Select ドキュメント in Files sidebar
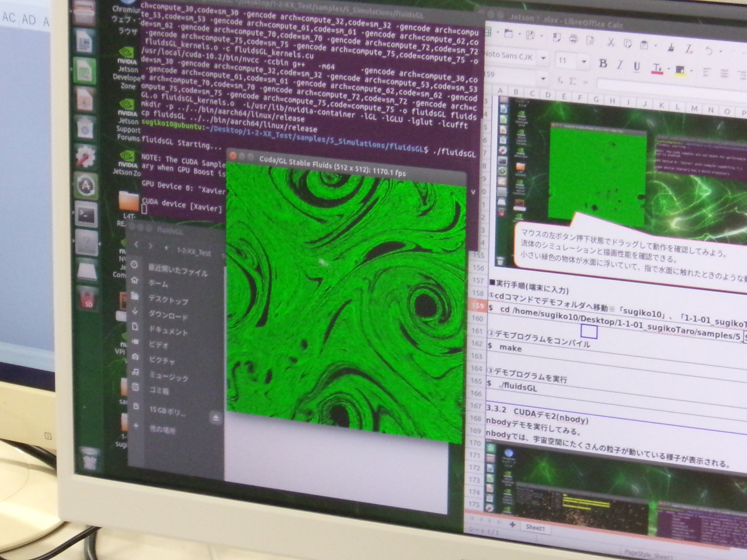 click(168, 331)
